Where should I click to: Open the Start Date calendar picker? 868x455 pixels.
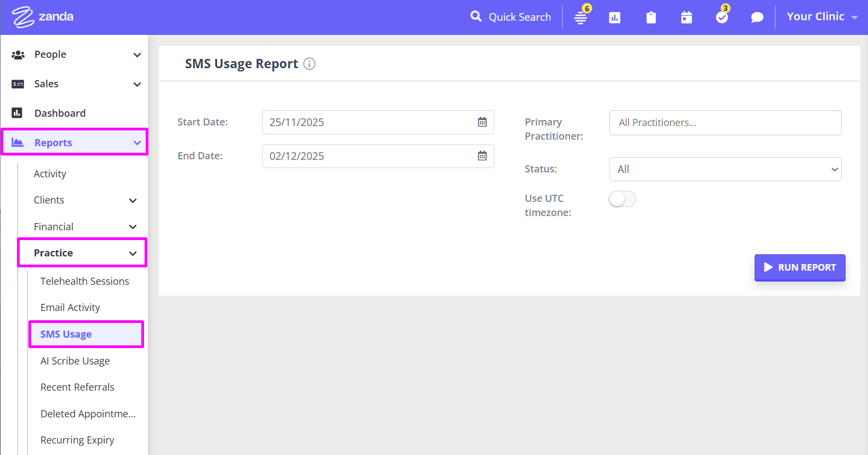482,122
